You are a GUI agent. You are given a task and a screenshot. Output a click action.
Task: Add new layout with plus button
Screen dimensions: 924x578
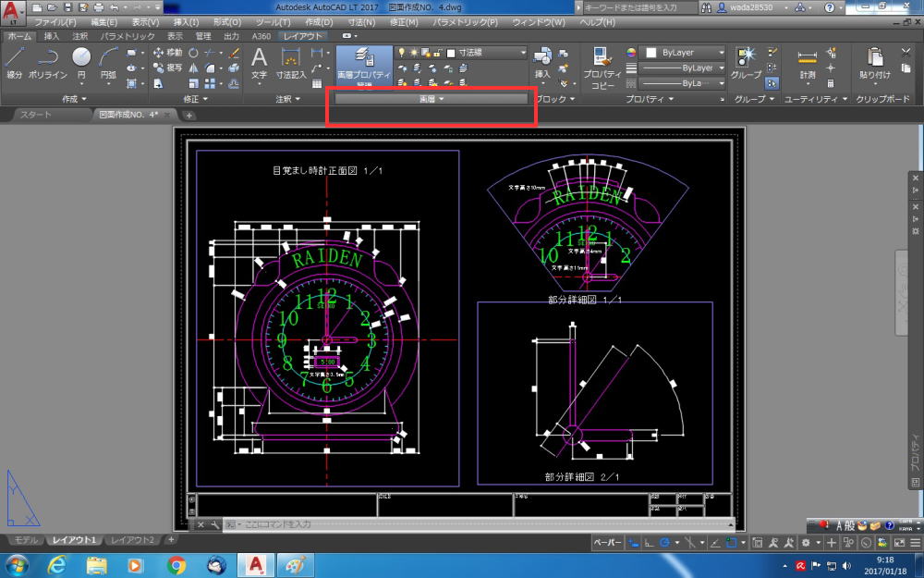[171, 540]
